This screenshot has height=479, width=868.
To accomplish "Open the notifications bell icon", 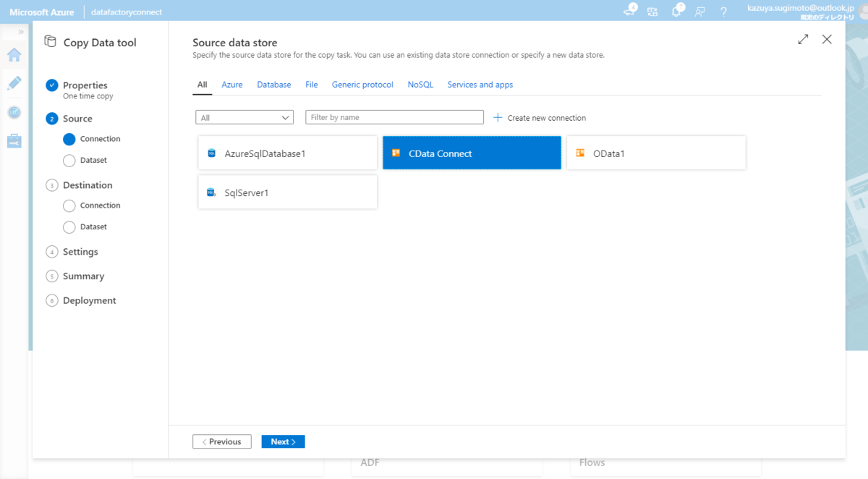I will [676, 11].
